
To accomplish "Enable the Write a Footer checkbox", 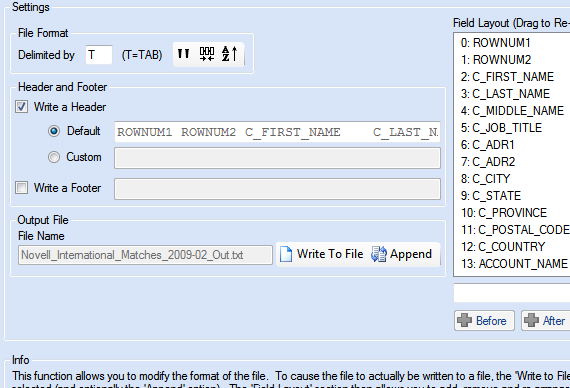I will (21, 188).
